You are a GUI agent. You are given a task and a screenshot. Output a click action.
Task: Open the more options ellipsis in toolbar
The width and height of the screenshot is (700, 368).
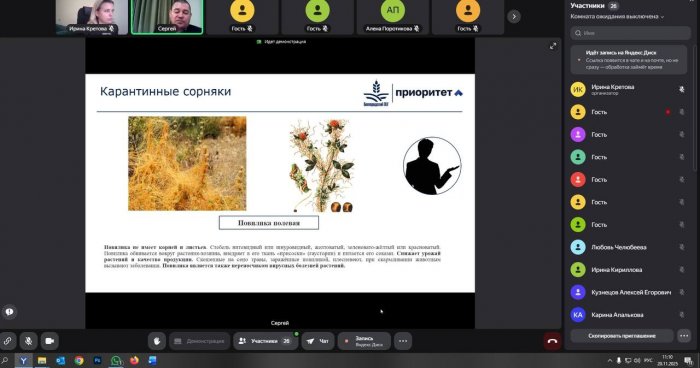tap(403, 341)
